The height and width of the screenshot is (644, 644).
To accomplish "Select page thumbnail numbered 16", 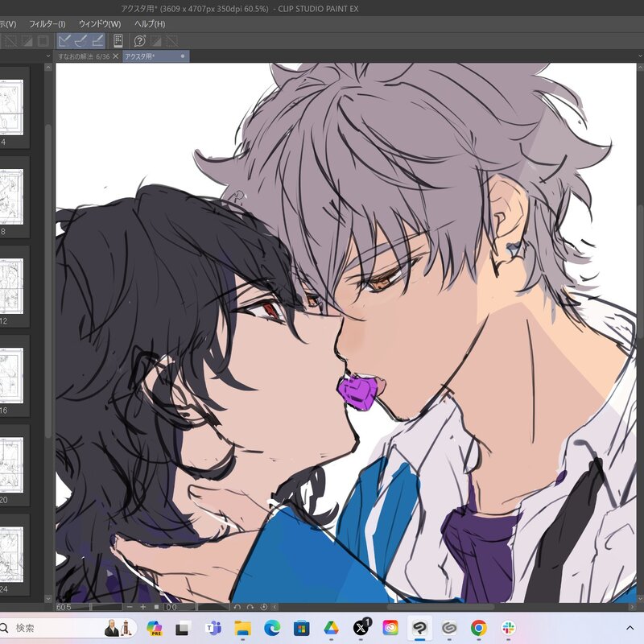I will coord(11,375).
